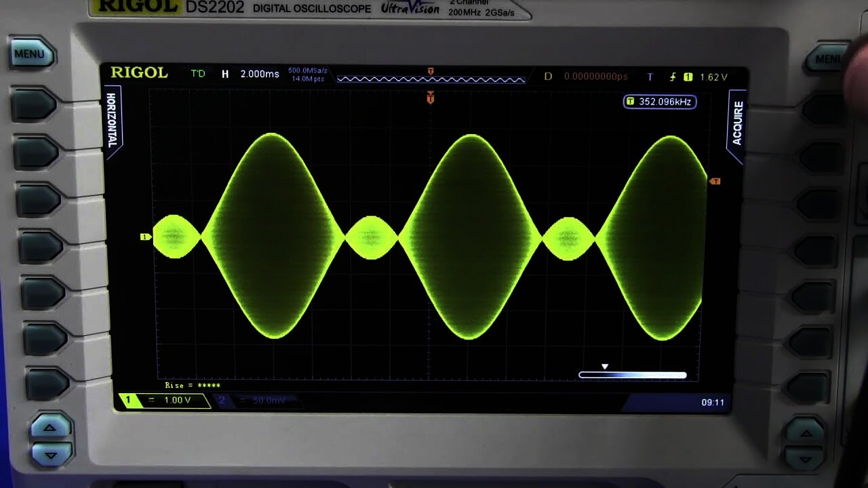This screenshot has width=868, height=488.
Task: Open the HORIZONTAL side menu tab
Action: click(112, 121)
